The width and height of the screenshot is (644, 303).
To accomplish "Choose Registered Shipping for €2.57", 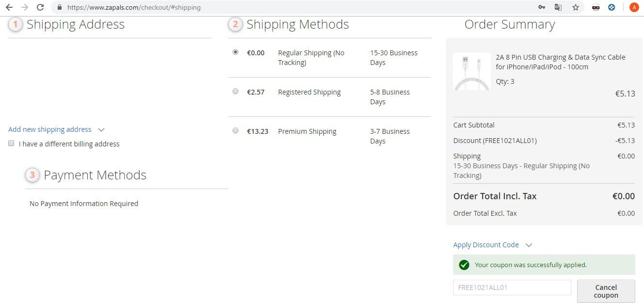I will [x=236, y=91].
